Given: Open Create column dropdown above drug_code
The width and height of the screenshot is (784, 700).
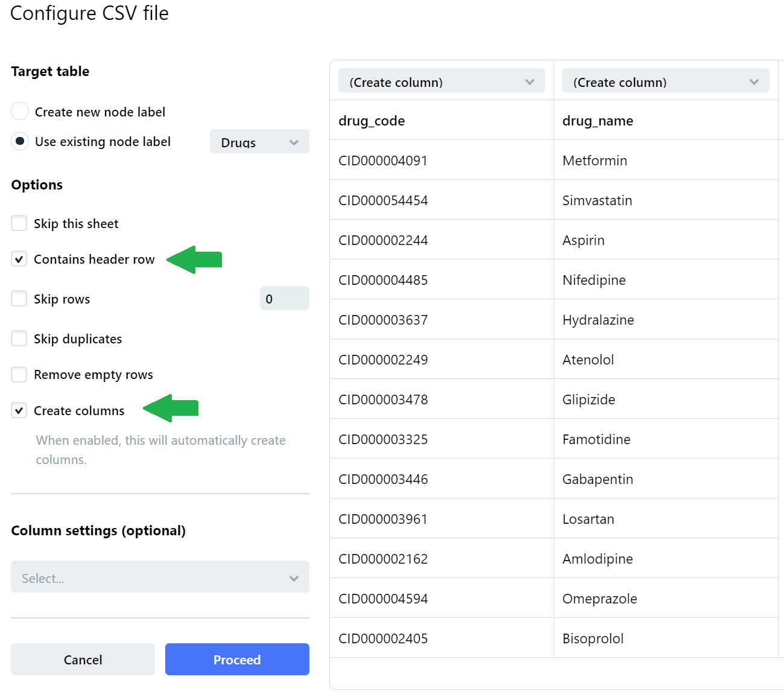Looking at the screenshot, I should pyautogui.click(x=441, y=81).
